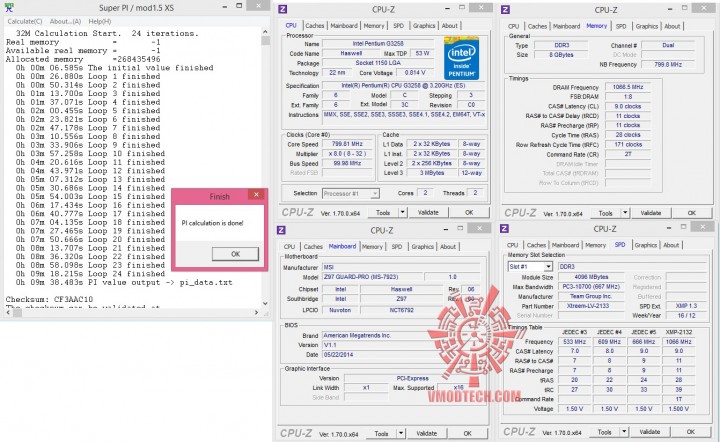Image resolution: width=720 pixels, height=442 pixels.
Task: Click CPU-Z logo icon in Mainboard tab window
Action: click(x=281, y=230)
